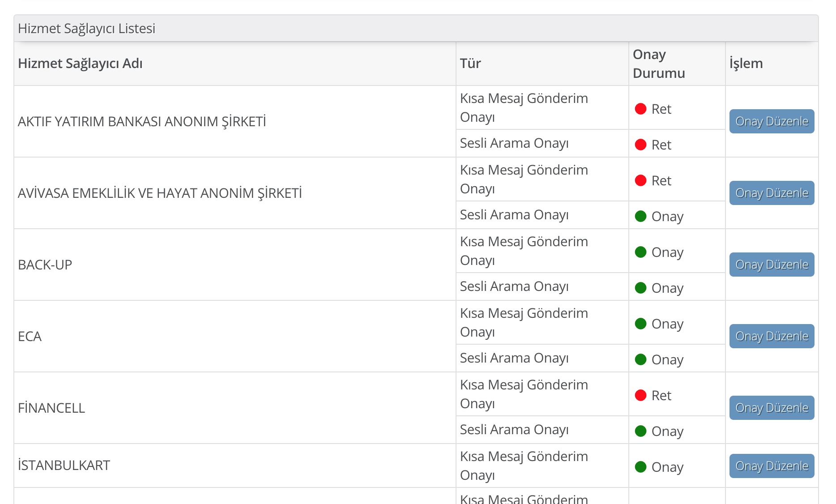Select the BACK-UP provider name
The image size is (836, 504).
45,265
